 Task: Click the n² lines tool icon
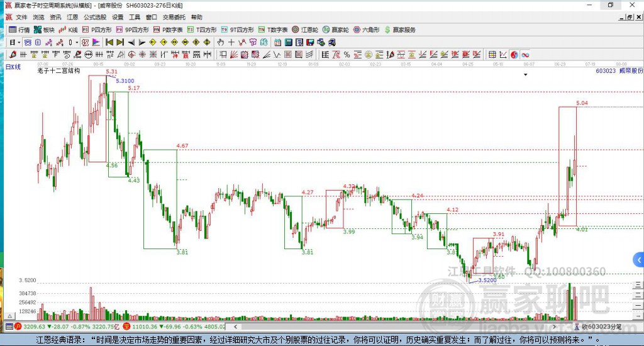coord(110,55)
